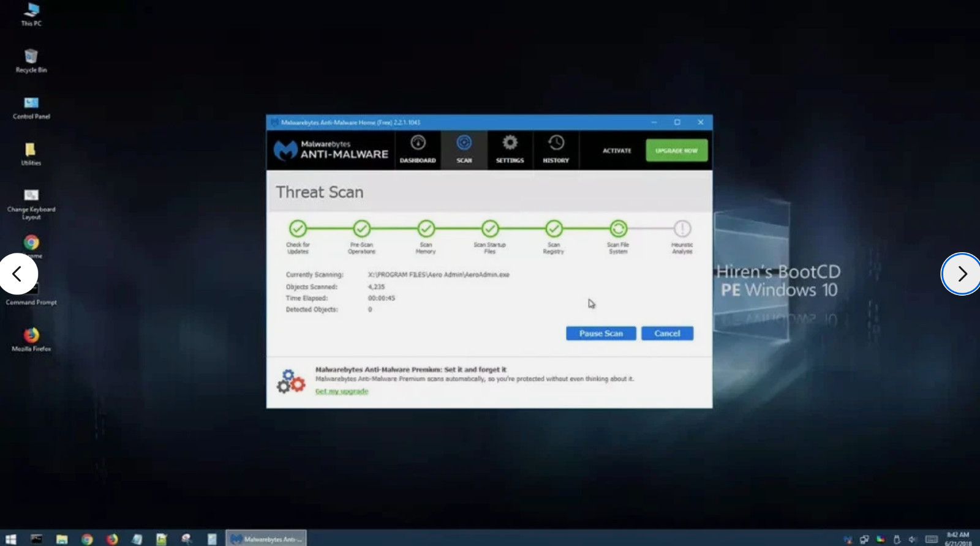Image resolution: width=980 pixels, height=546 pixels.
Task: Click the Scan File System progress step
Action: pos(618,229)
